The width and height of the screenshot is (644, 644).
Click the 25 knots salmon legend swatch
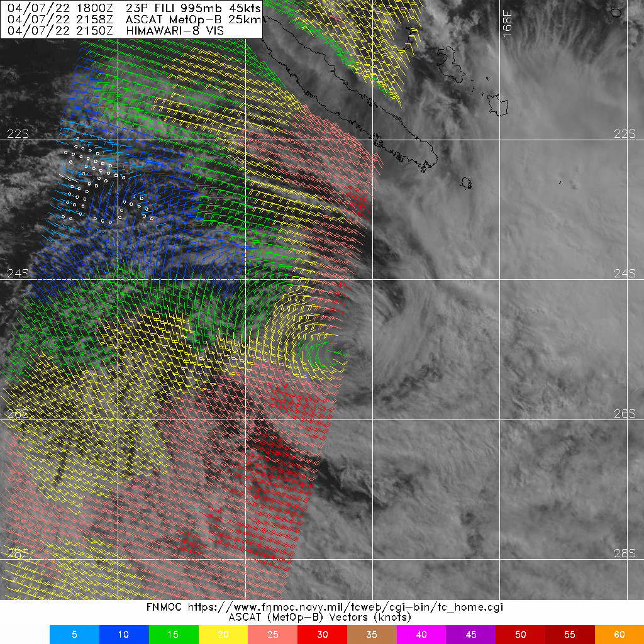point(273,635)
